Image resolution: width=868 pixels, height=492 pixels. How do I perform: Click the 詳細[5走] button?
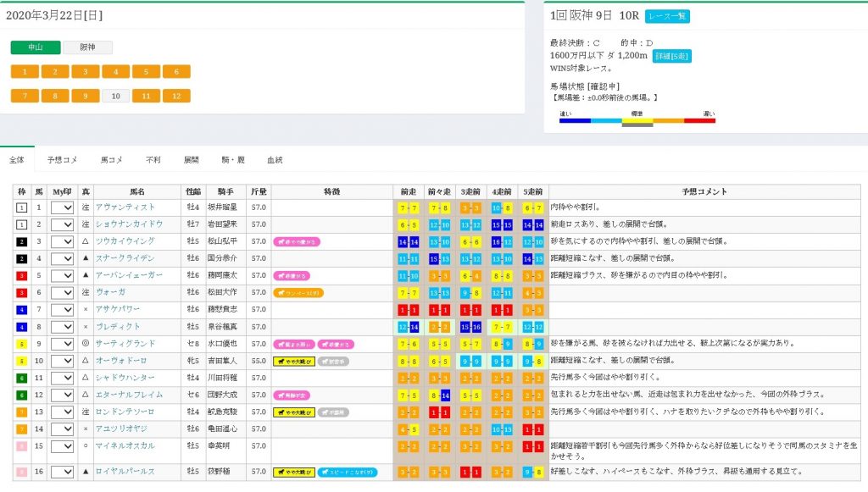(x=671, y=56)
